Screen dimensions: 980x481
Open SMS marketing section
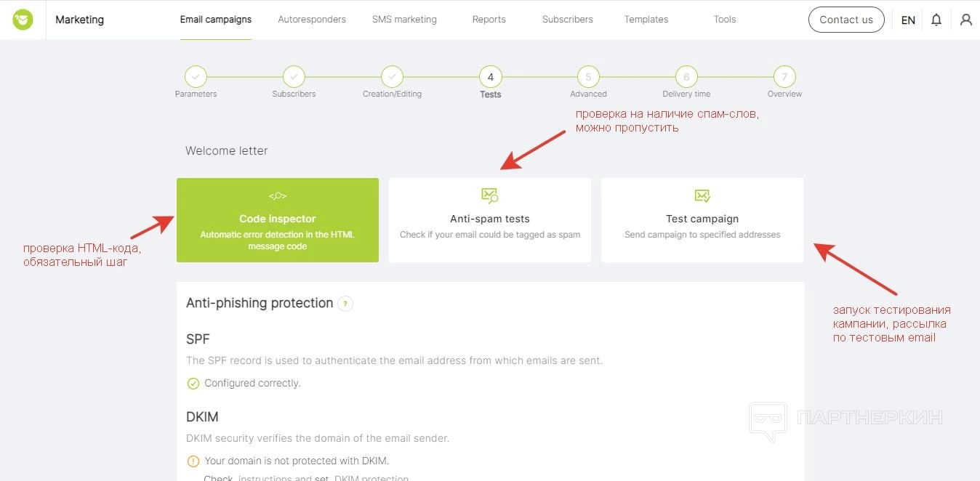404,20
